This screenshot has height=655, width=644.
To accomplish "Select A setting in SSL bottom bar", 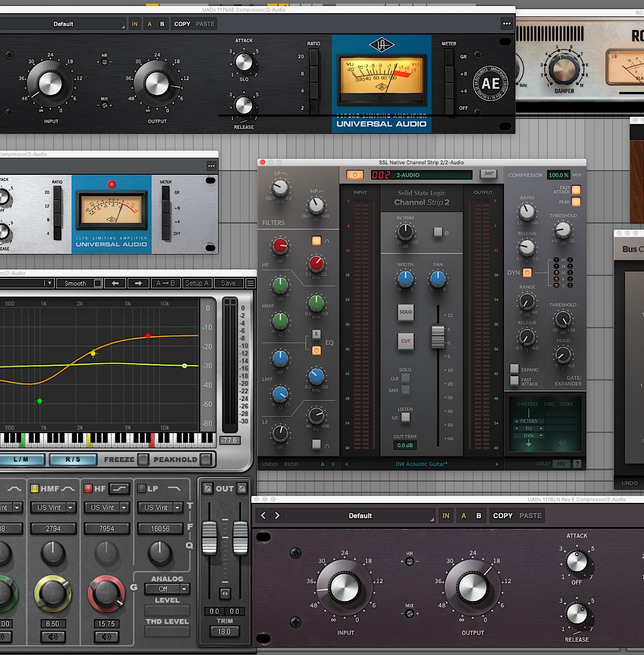I will (323, 464).
